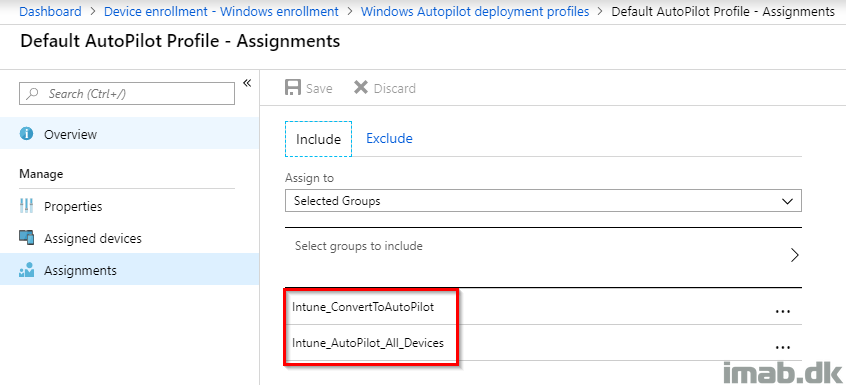The image size is (846, 385).
Task: Open Device enrollment - Windows enrollment breadcrumb
Action: 221,11
